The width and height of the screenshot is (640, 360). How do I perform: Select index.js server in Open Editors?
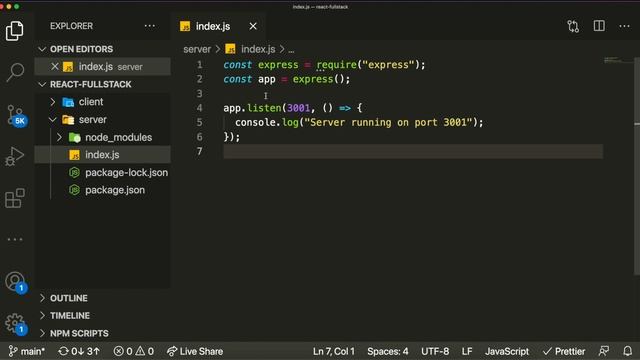pos(103,67)
